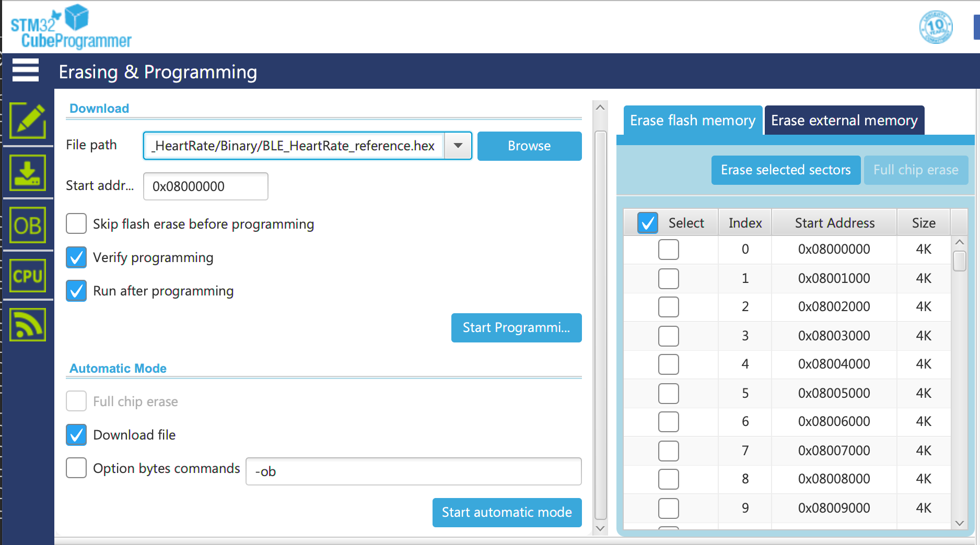The height and width of the screenshot is (545, 980).
Task: Click the 10 years anniversary badge
Action: [x=935, y=27]
